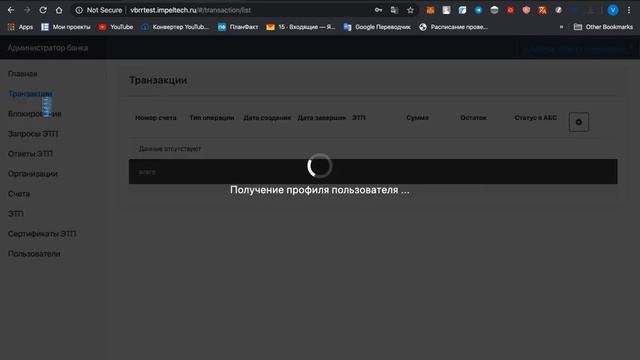Click the browser forward arrow
This screenshot has height=360, width=640.
pos(27,10)
